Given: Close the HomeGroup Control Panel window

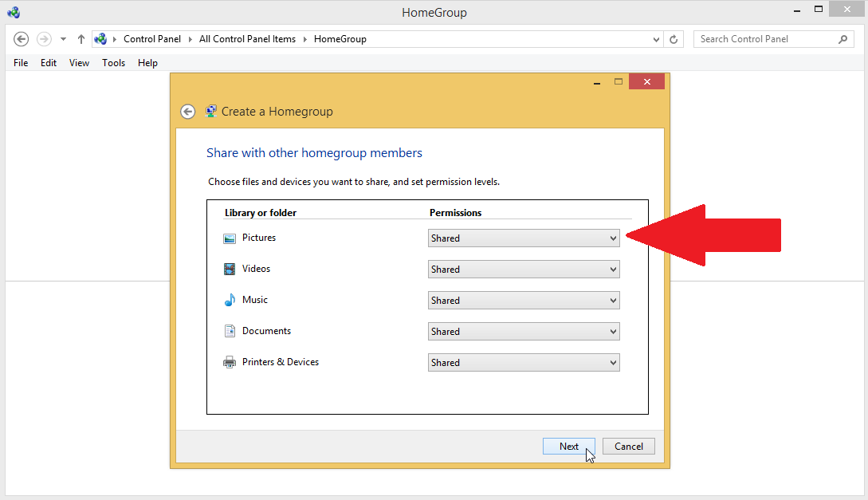Looking at the screenshot, I should click(847, 10).
